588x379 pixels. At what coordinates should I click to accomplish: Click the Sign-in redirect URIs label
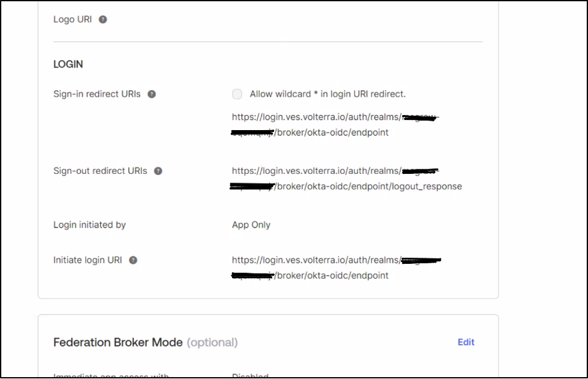coord(96,93)
